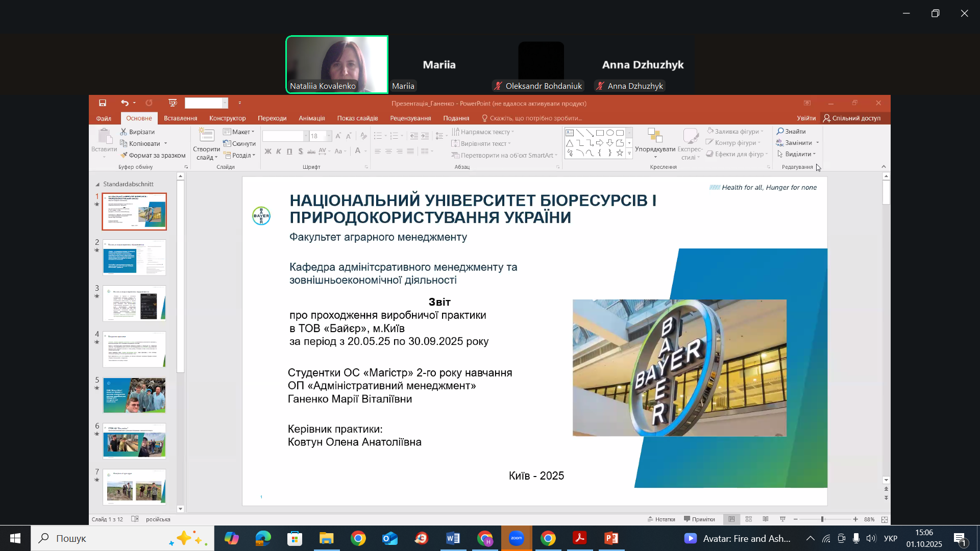Screen dimensions: 980x551
Task: Click the Спільний доступ share button
Action: (851, 118)
